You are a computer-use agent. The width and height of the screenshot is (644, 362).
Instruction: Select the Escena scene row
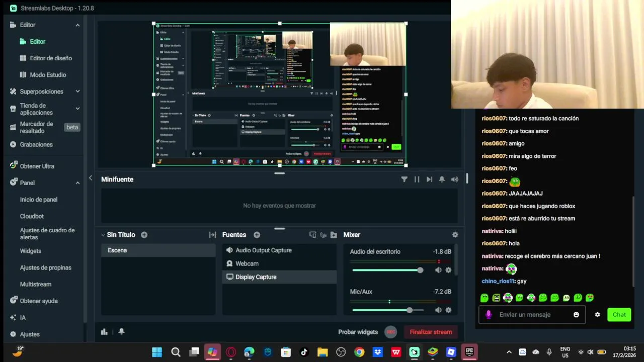click(x=158, y=250)
